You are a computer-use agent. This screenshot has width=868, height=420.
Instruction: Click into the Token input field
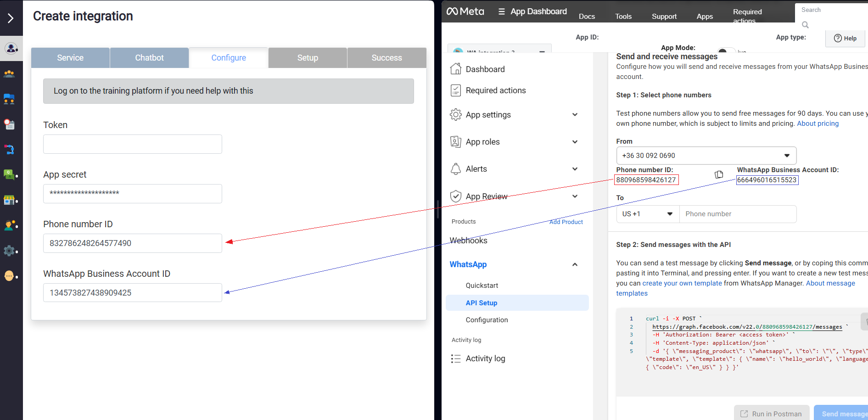click(133, 144)
